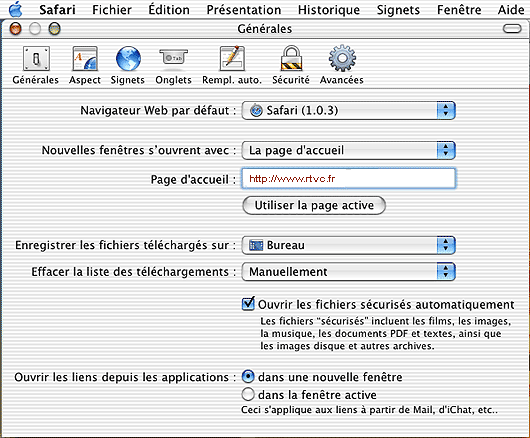The height and width of the screenshot is (438, 530).
Task: Open the Aide menu
Action: click(511, 10)
